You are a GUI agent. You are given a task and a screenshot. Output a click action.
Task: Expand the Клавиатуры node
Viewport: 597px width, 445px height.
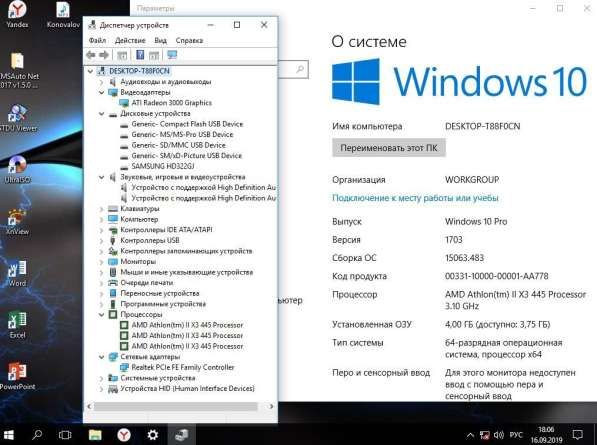coord(101,209)
